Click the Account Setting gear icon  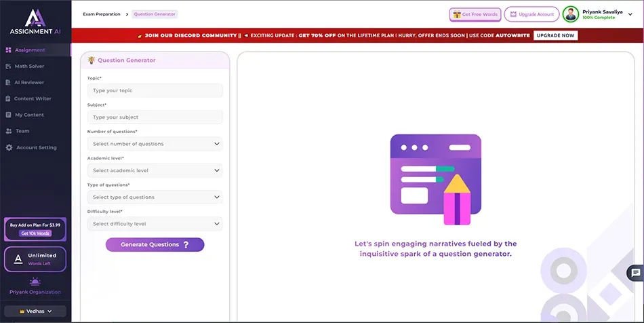[x=9, y=147]
